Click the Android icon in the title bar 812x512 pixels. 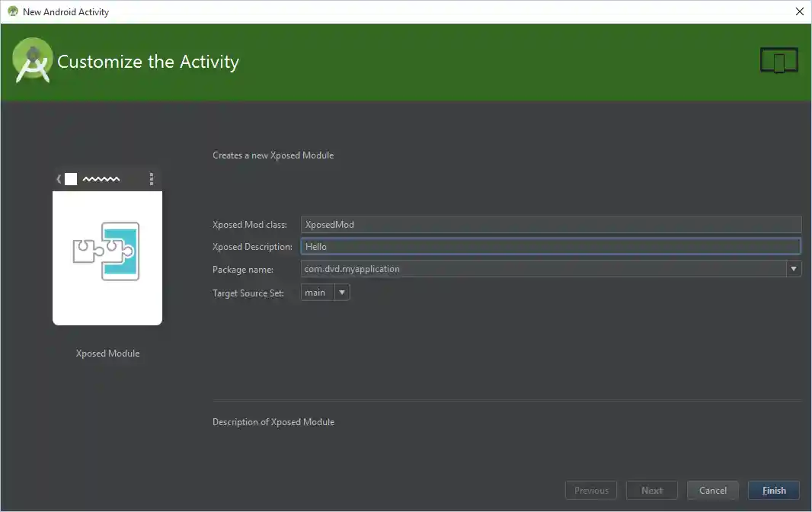12,11
